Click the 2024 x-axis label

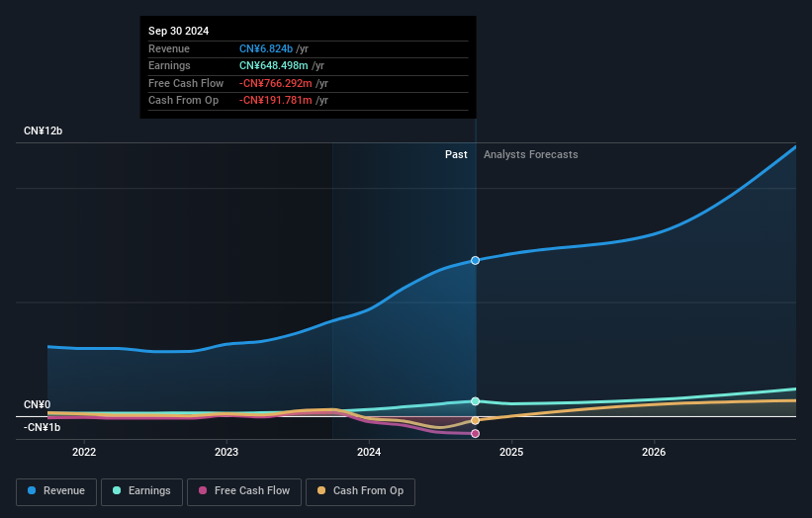pos(369,452)
